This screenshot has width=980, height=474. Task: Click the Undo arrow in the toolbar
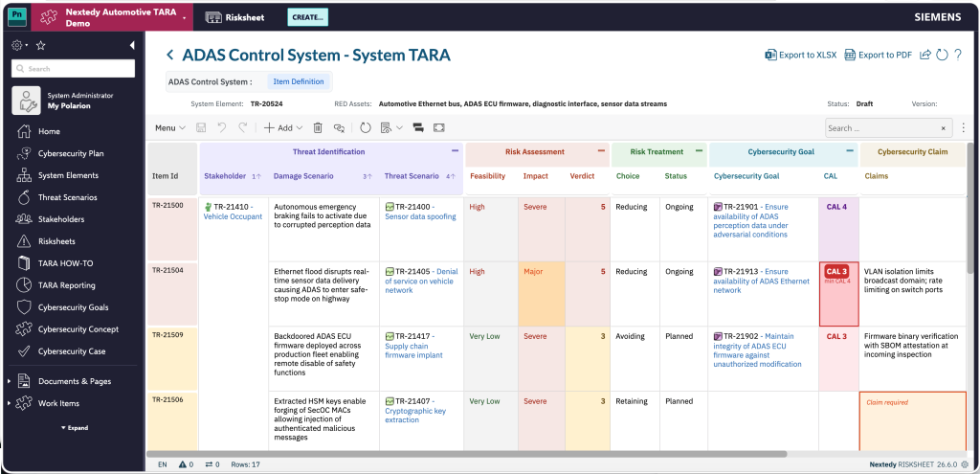point(222,127)
